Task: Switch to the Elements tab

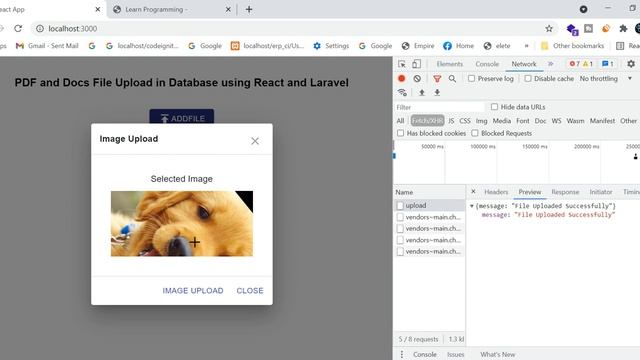Action: pos(450,64)
